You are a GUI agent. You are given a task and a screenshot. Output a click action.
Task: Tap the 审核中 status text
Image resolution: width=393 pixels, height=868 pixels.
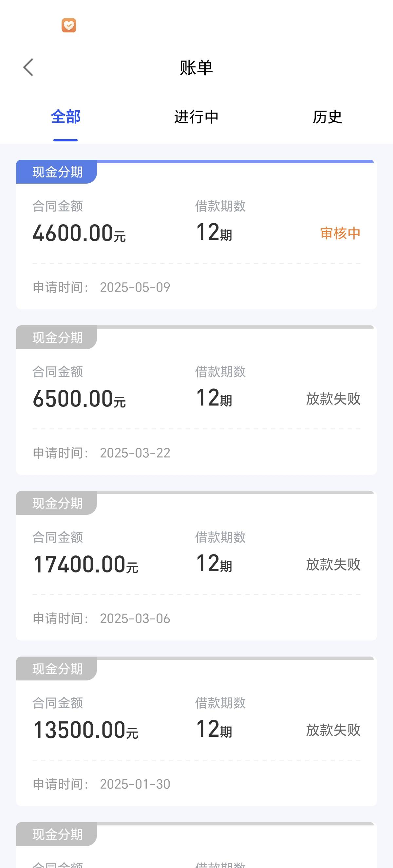pos(340,233)
